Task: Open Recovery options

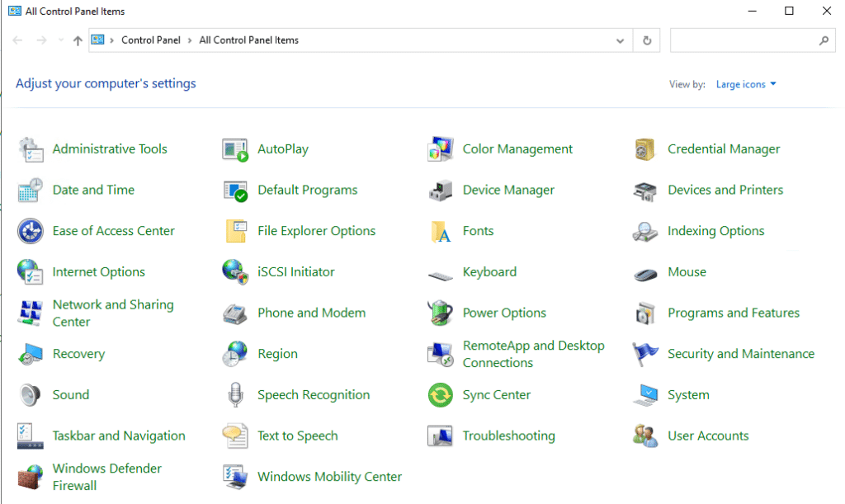Action: tap(78, 353)
